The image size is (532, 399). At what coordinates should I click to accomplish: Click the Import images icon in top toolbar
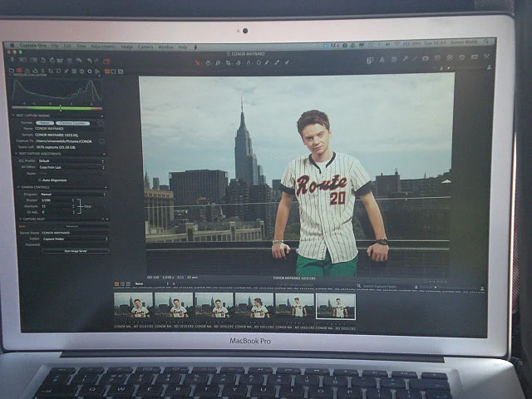pyautogui.click(x=12, y=61)
